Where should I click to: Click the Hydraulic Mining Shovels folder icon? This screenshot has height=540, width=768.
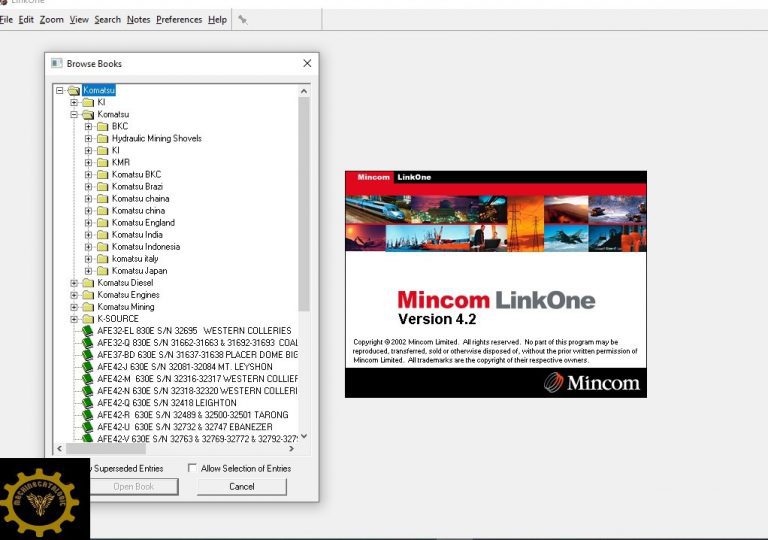(x=102, y=138)
